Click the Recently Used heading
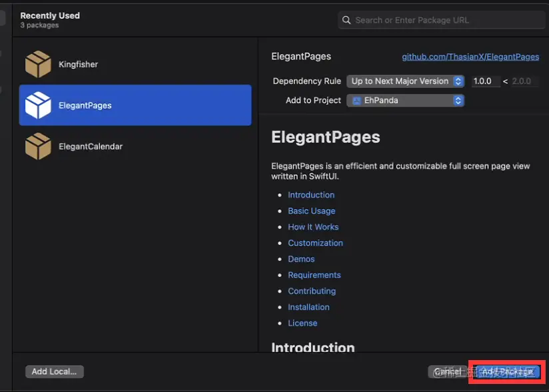The width and height of the screenshot is (549, 392). tap(50, 15)
